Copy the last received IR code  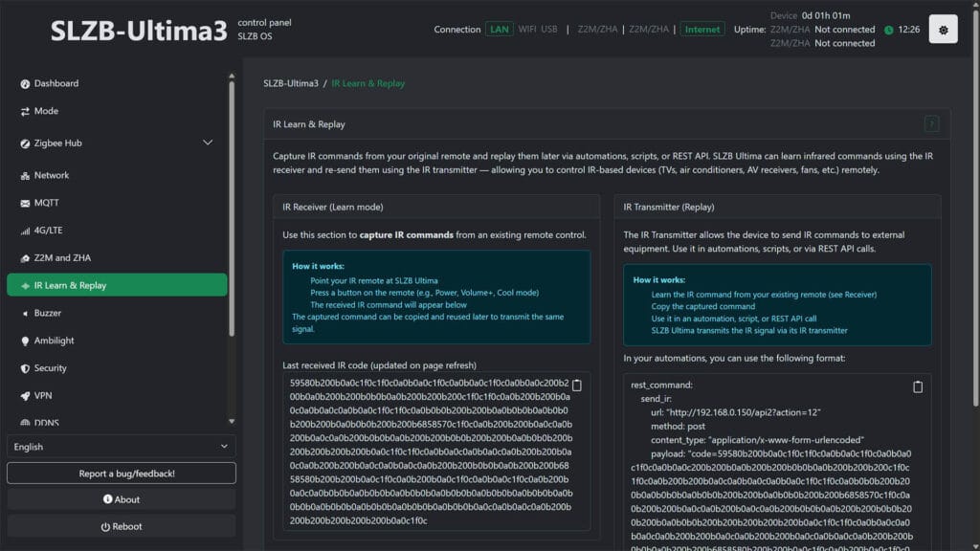click(x=576, y=386)
